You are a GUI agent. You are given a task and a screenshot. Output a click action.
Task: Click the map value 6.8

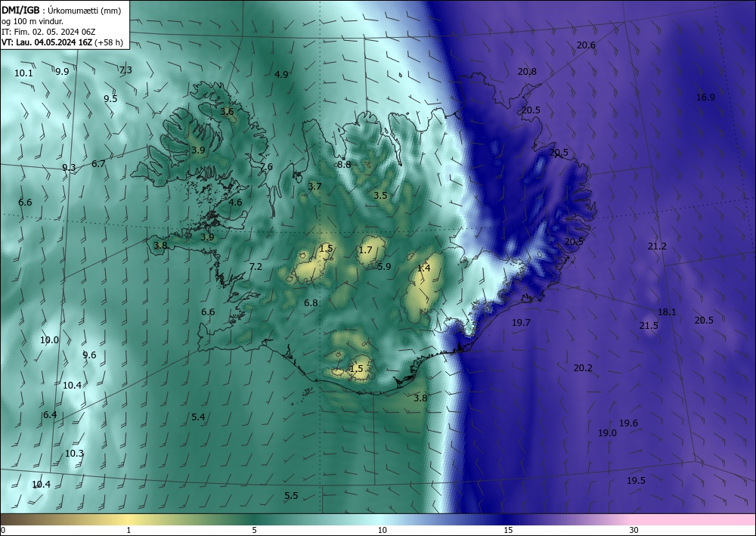click(311, 303)
